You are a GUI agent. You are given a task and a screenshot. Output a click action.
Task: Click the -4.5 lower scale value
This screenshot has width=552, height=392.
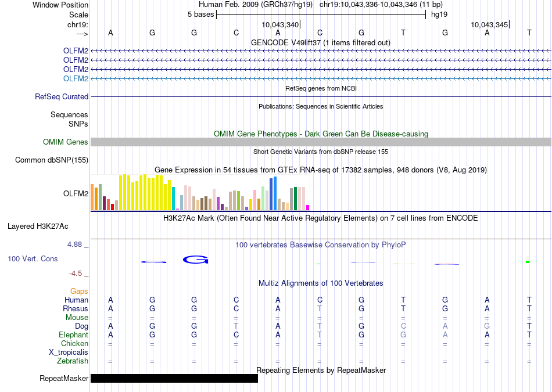[76, 274]
